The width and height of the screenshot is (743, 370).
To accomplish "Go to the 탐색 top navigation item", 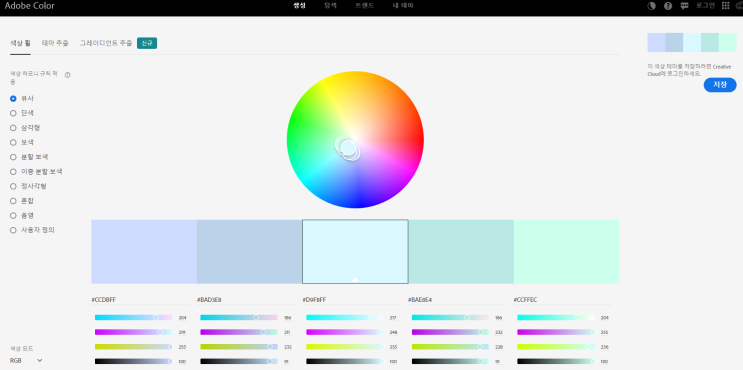I will (331, 6).
